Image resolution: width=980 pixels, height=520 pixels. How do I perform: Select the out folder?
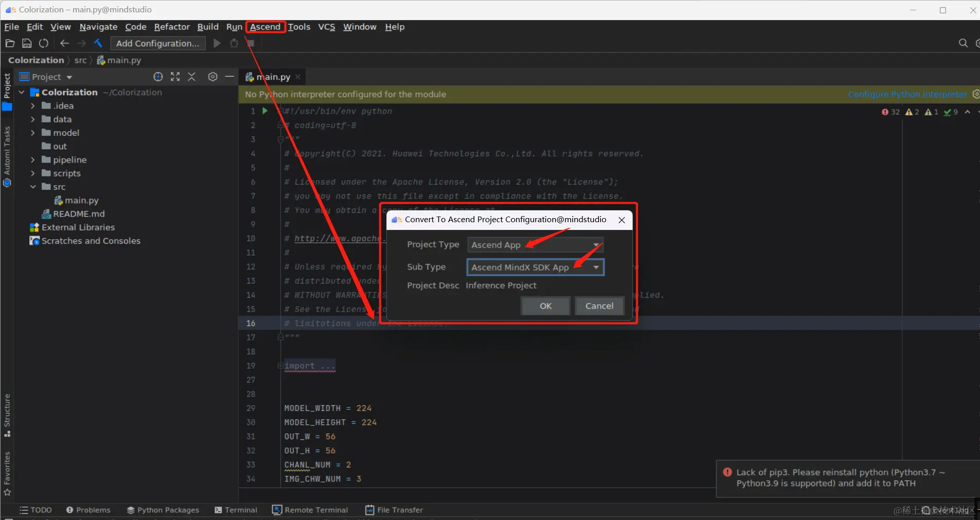coord(55,147)
